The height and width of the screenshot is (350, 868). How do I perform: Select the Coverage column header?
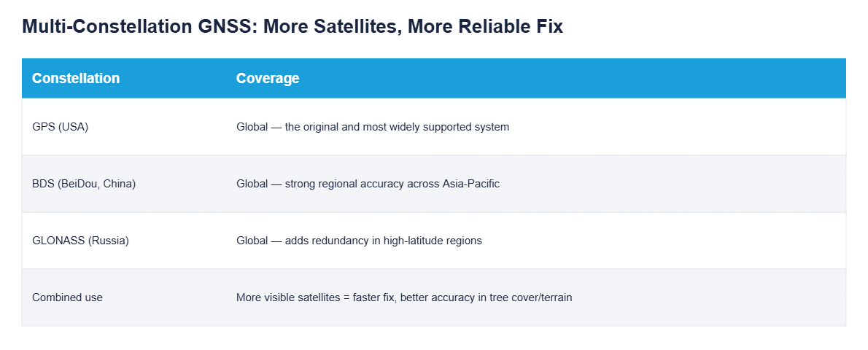coord(268,78)
